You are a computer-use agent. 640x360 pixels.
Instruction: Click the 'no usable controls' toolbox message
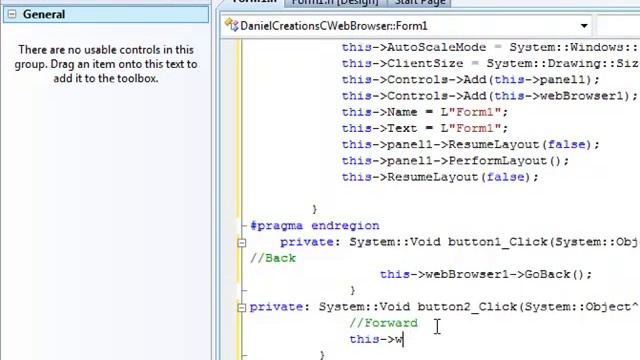tap(106, 64)
